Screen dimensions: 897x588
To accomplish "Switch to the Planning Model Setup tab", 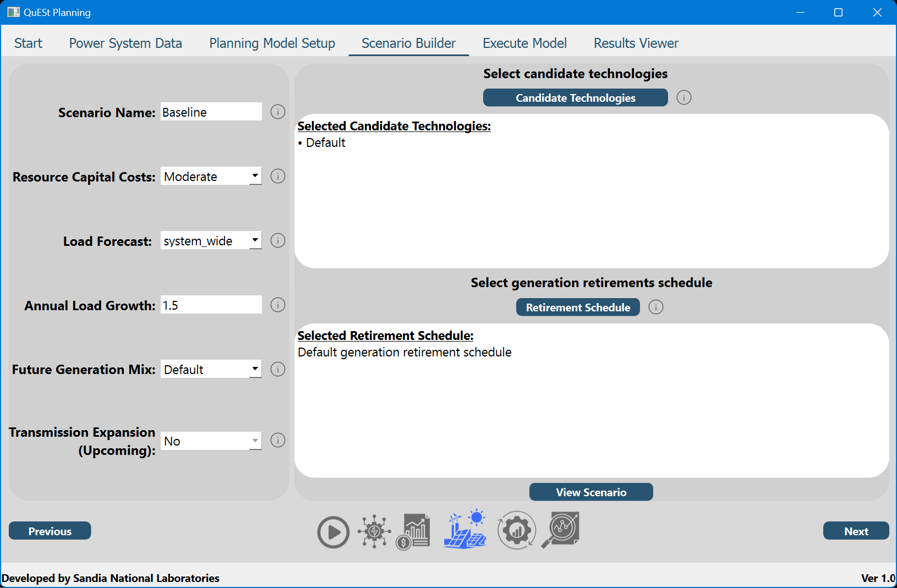I will 272,43.
